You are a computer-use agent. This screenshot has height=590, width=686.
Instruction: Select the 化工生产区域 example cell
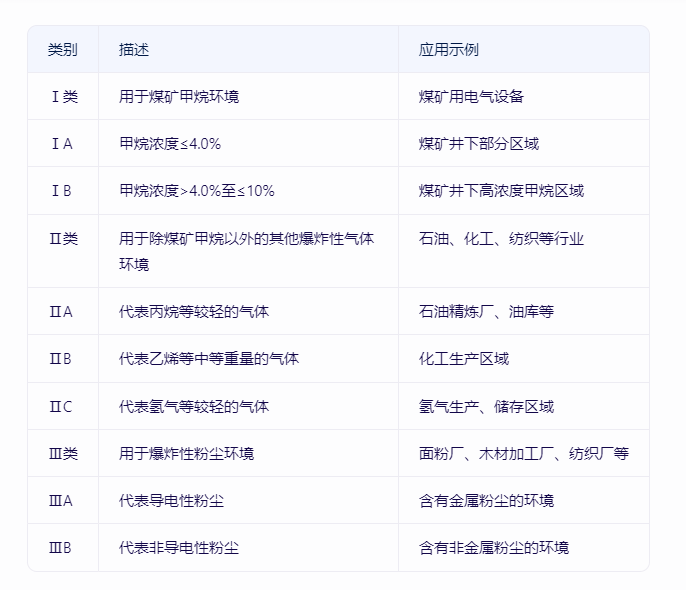[464, 359]
